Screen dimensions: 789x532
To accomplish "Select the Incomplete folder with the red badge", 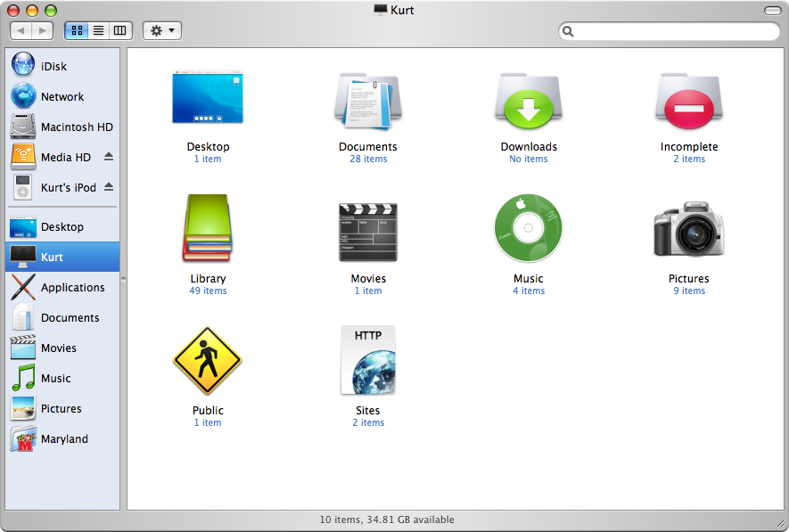I will click(x=689, y=100).
